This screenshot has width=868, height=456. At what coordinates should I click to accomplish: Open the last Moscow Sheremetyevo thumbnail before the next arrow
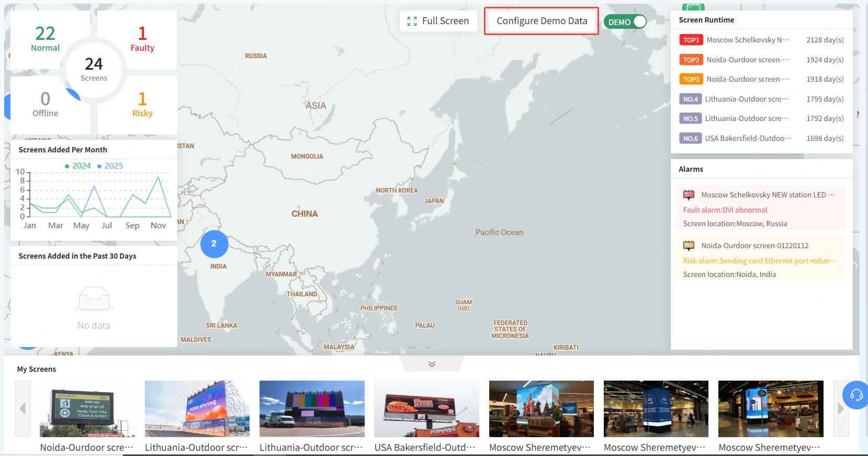point(771,409)
